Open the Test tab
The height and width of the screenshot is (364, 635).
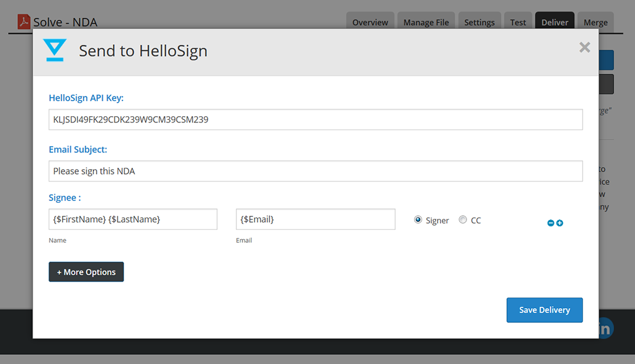[x=518, y=22]
